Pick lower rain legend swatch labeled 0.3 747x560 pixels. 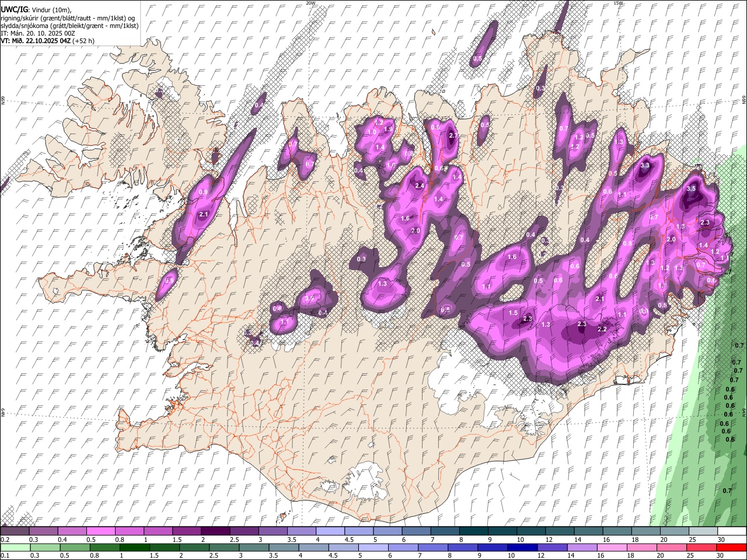(45, 547)
